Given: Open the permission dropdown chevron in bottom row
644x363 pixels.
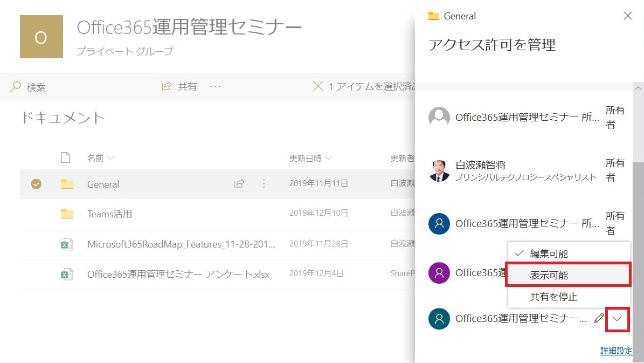Looking at the screenshot, I should point(617,319).
